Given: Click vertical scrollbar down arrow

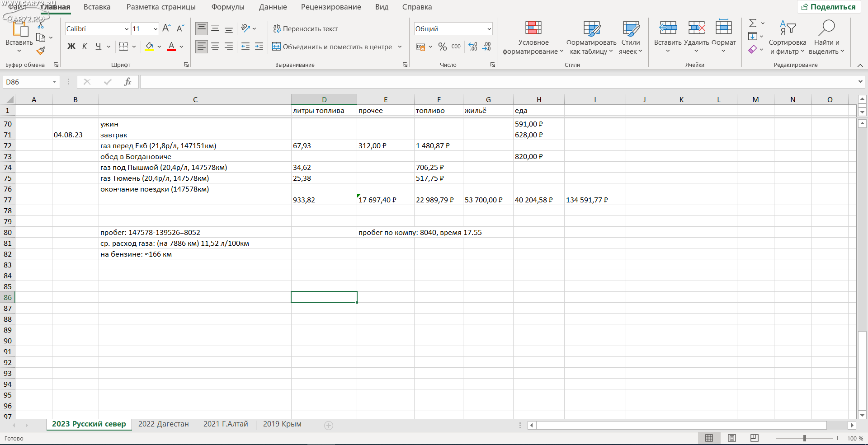Looking at the screenshot, I should point(862,415).
